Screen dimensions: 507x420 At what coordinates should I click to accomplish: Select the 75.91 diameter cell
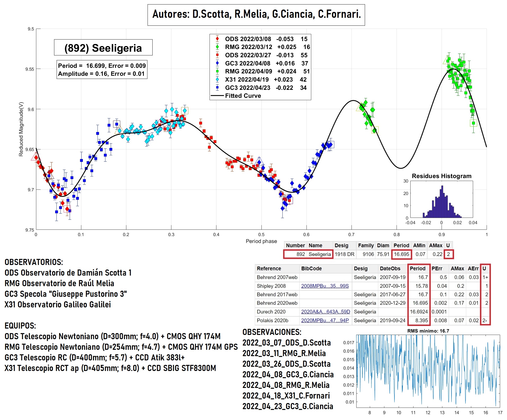point(383,254)
